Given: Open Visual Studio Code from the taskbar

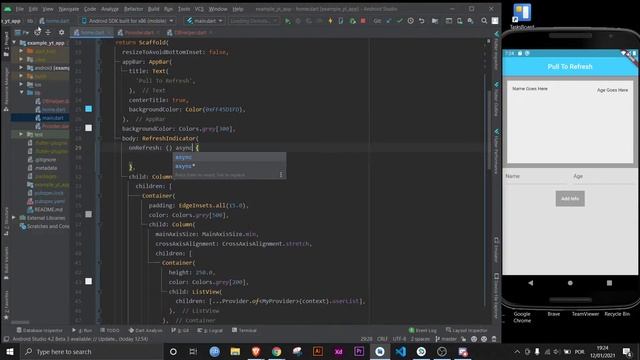Looking at the screenshot, I should coord(400,351).
